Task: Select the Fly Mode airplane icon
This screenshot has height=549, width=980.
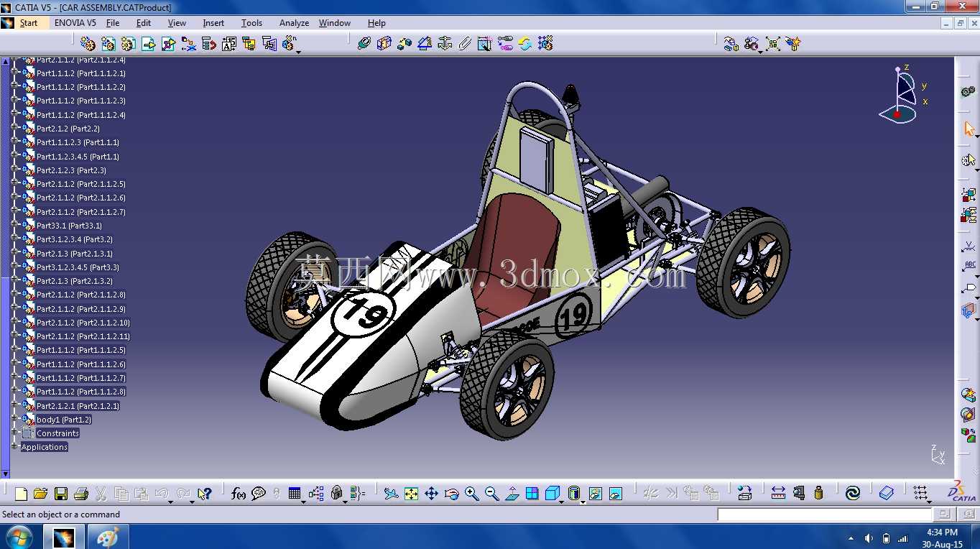Action: pyautogui.click(x=390, y=494)
